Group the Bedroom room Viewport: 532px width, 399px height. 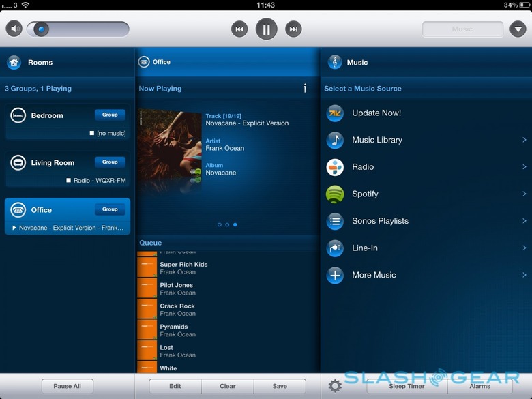click(x=110, y=115)
